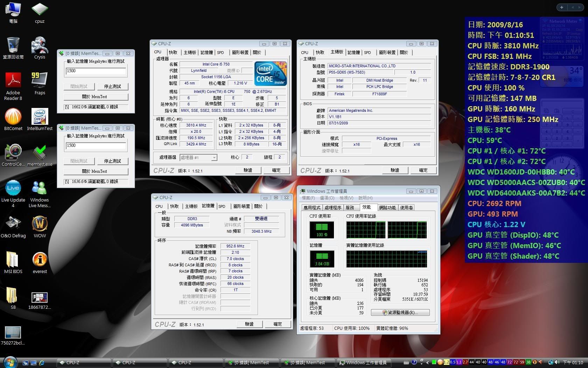Open processor selection dropdown in CPU-Z
The height and width of the screenshot is (368, 588).
[x=198, y=158]
